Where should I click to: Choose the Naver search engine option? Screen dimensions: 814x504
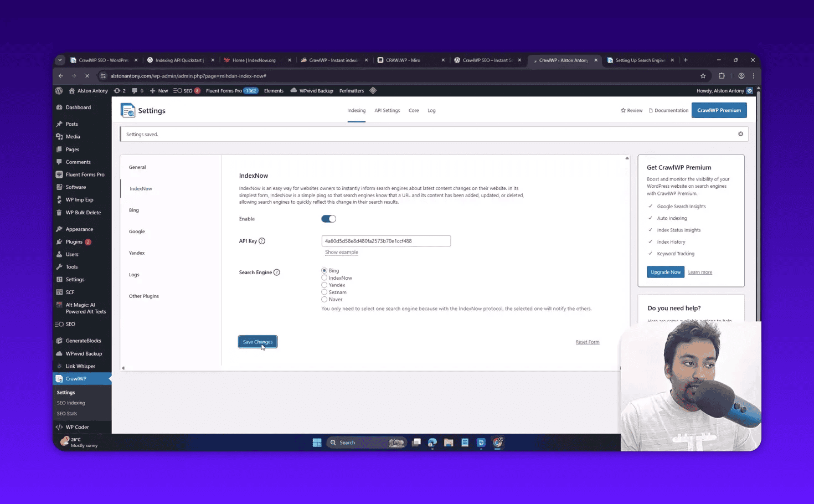pos(324,300)
